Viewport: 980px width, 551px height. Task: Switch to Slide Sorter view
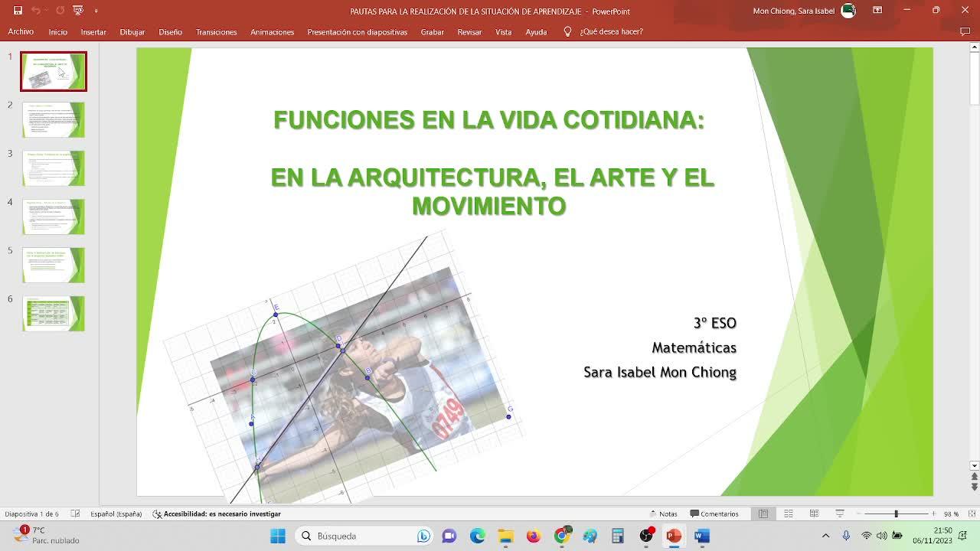[x=789, y=514]
